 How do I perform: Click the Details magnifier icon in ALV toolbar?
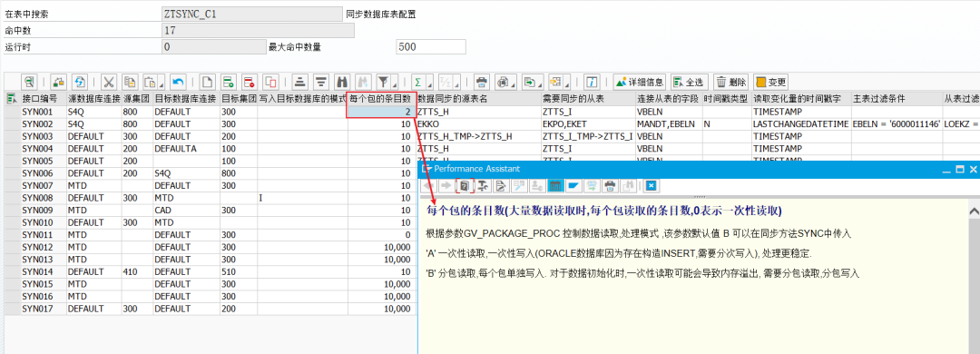(x=29, y=82)
